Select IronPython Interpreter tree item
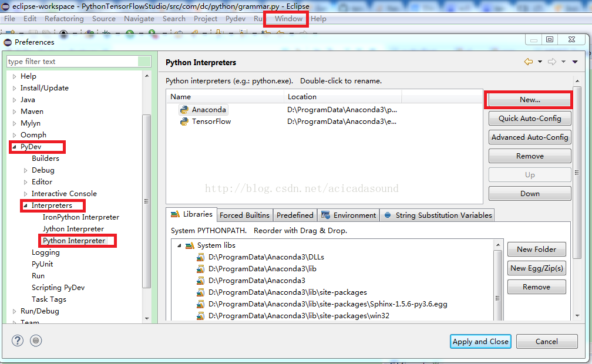The image size is (592, 364). pyautogui.click(x=81, y=217)
